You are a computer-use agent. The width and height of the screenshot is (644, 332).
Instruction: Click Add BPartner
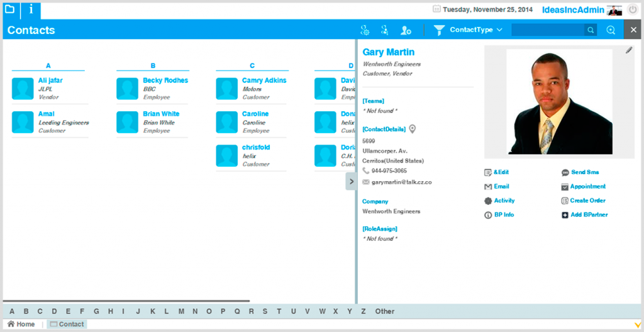[584, 215]
